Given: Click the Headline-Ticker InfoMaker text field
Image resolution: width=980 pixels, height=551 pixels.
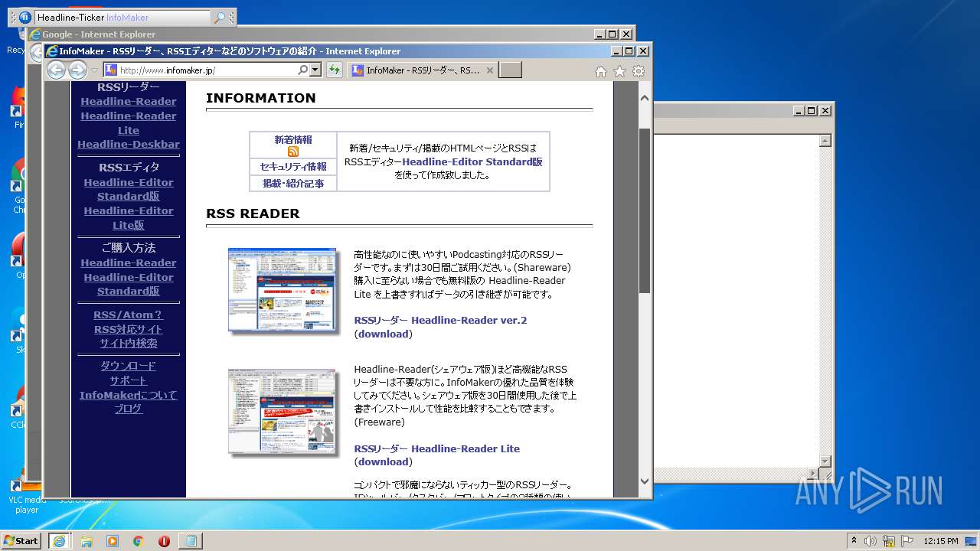Looking at the screenshot, I should 122,17.
